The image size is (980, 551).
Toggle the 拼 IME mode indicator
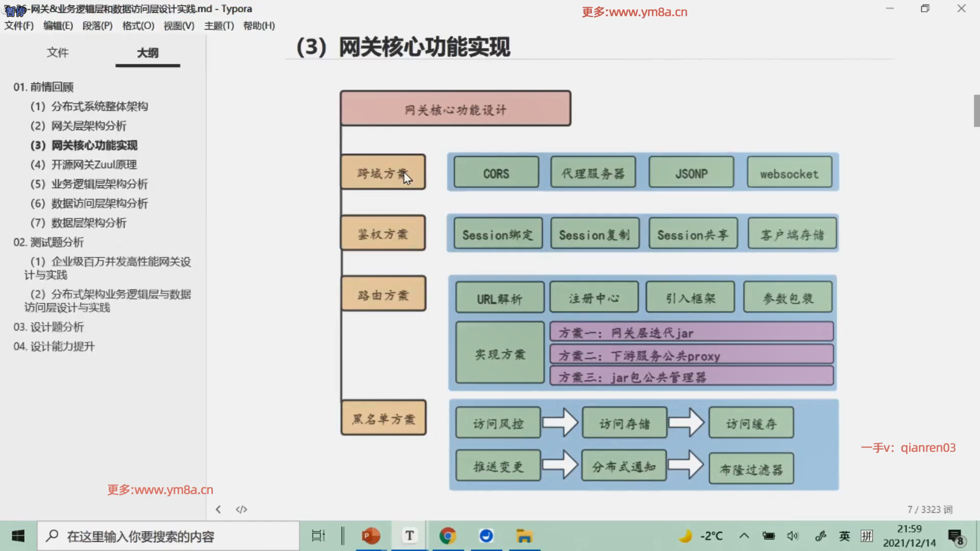coord(867,536)
